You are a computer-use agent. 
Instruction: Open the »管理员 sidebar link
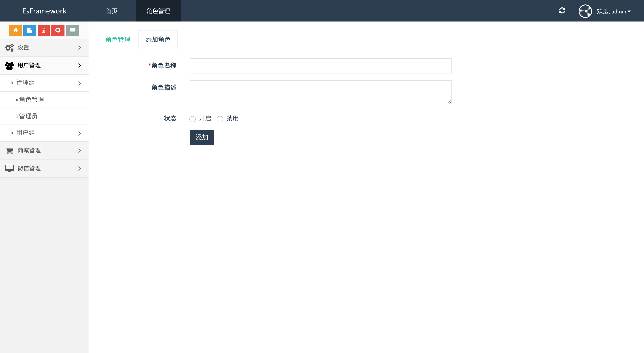point(28,116)
